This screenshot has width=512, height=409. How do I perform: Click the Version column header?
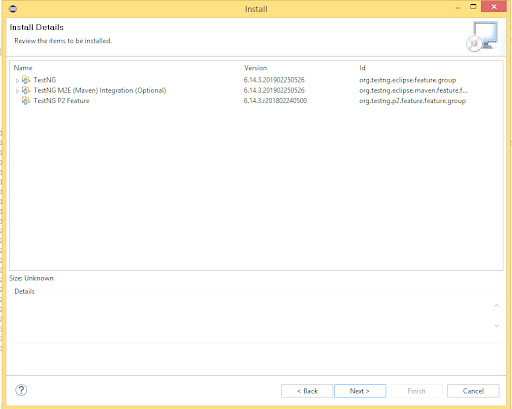(255, 68)
